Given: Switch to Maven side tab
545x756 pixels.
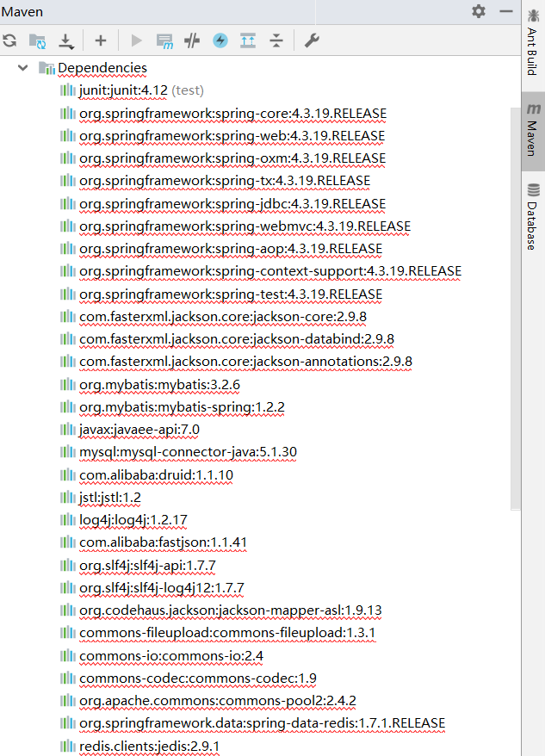Looking at the screenshot, I should 533,130.
